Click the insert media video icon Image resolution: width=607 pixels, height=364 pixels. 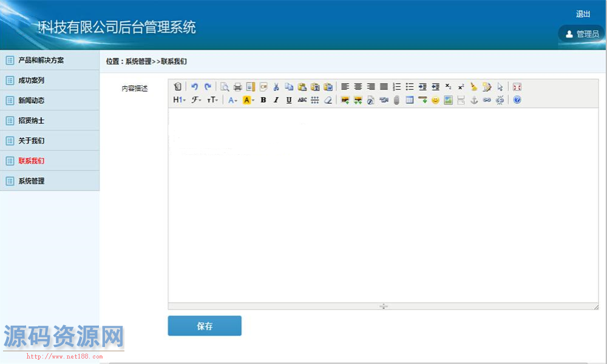(x=384, y=100)
